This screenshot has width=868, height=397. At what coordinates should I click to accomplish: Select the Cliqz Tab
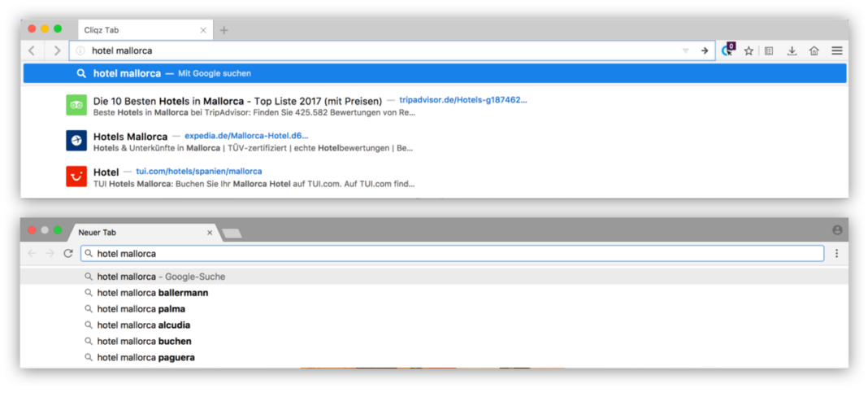(x=145, y=30)
